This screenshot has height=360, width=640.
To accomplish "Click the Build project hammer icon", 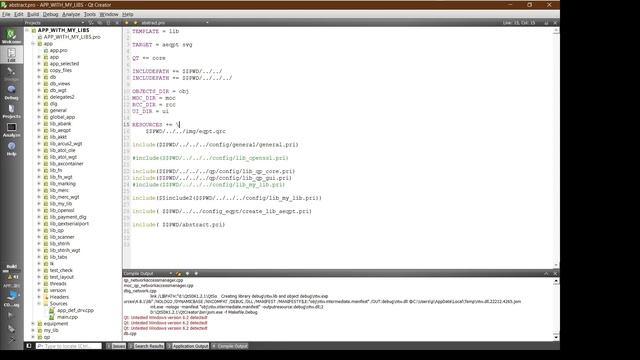I will click(x=11, y=339).
